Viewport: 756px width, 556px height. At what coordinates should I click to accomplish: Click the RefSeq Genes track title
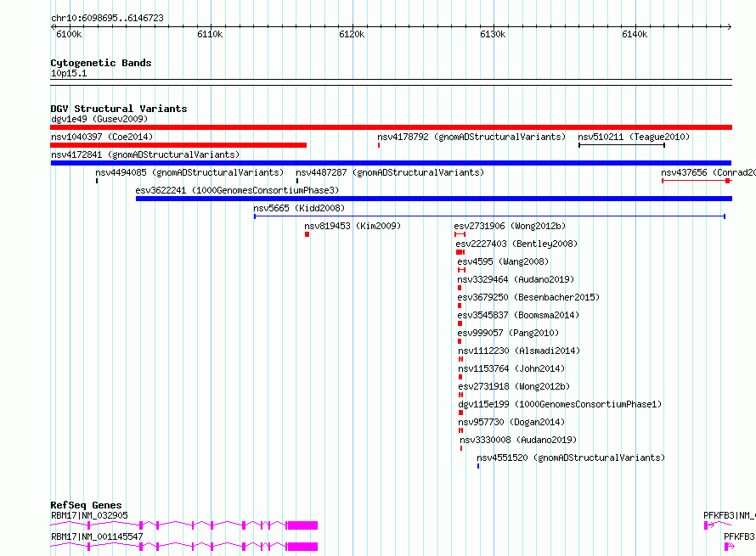pos(86,505)
